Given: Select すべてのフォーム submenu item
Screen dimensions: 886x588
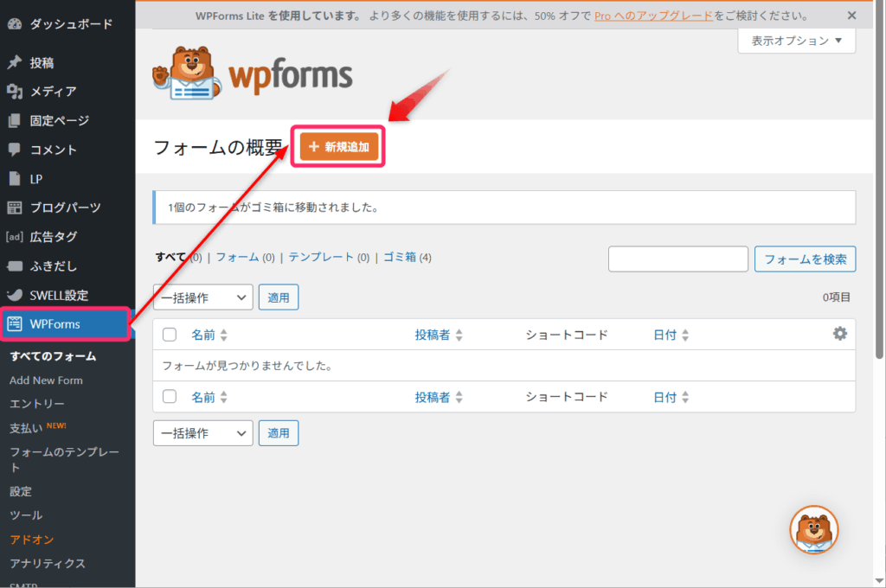Looking at the screenshot, I should pyautogui.click(x=53, y=356).
